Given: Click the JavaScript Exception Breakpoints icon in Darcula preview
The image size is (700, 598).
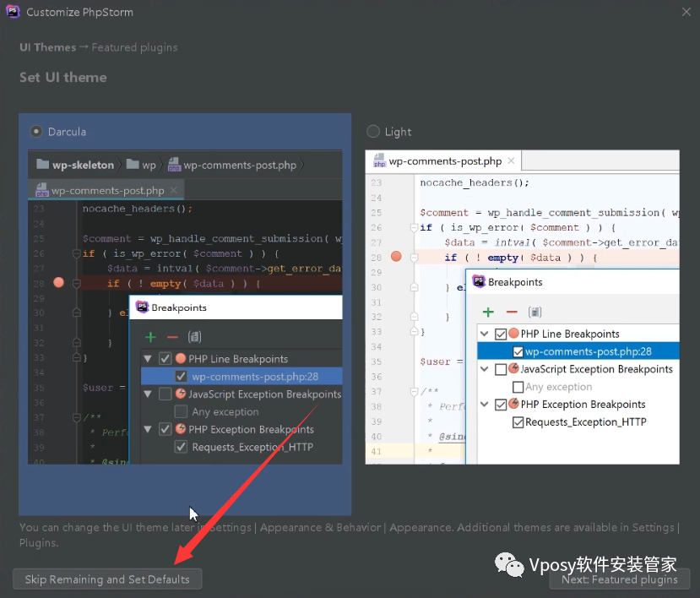Looking at the screenshot, I should [x=181, y=394].
